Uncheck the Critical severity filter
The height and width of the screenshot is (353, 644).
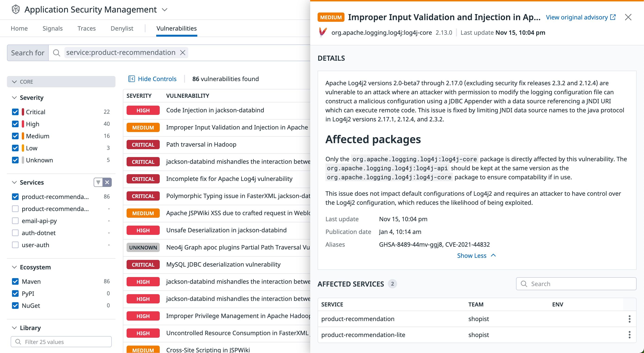point(15,112)
